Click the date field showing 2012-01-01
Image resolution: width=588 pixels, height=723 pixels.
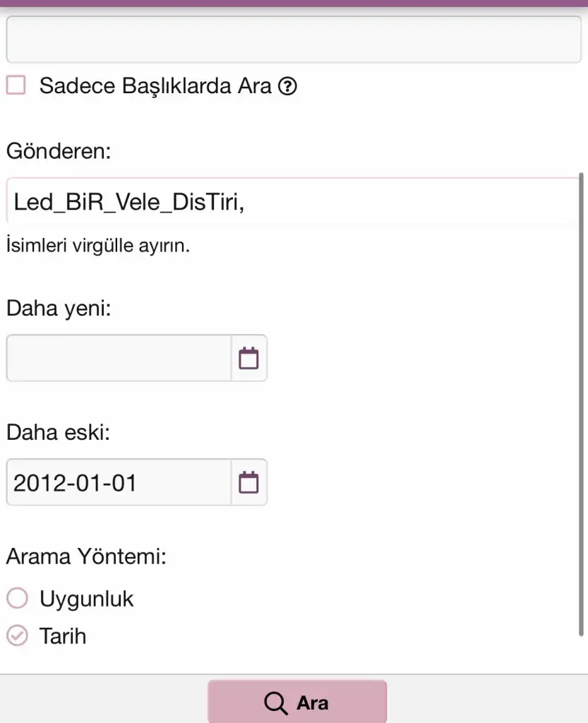point(119,482)
